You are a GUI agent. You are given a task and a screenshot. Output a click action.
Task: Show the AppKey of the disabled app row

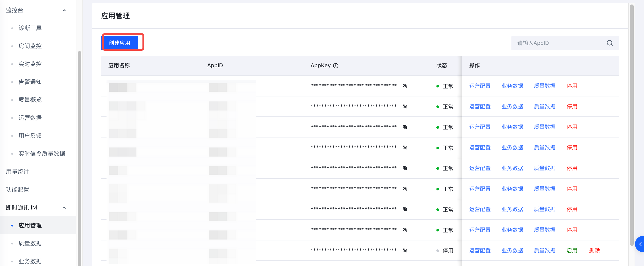[405, 250]
